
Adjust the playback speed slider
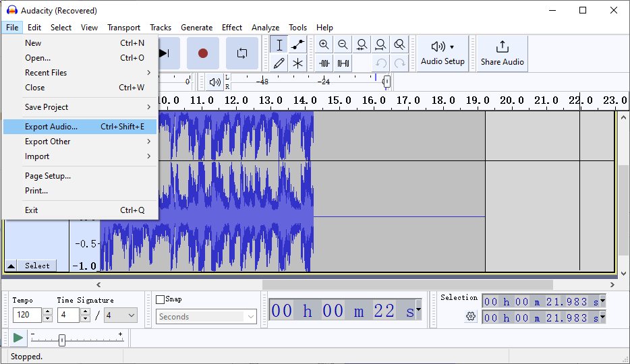pos(62,340)
